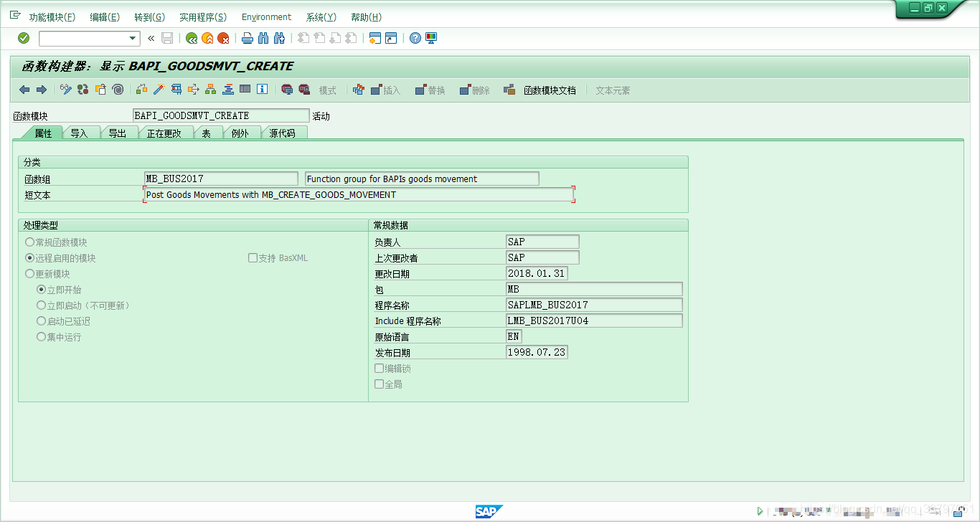Click the blue right arrow in application toolbar
The image size is (980, 522).
pyautogui.click(x=41, y=90)
